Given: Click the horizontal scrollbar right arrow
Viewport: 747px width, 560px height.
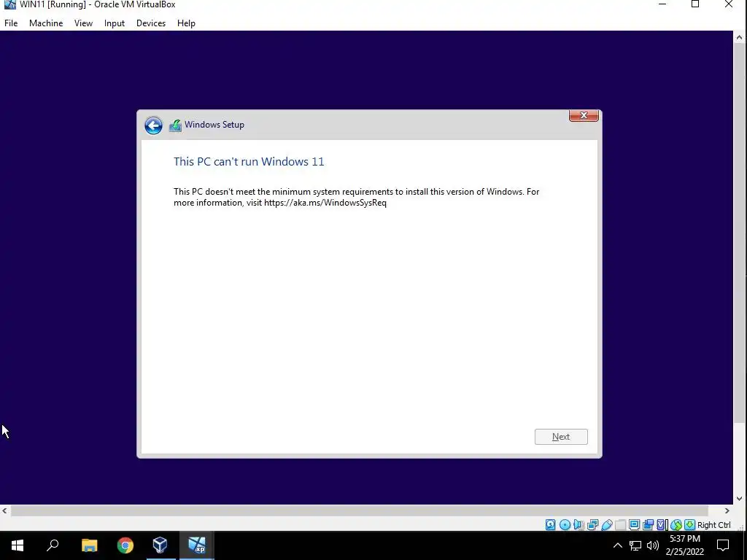Looking at the screenshot, I should tap(727, 510).
